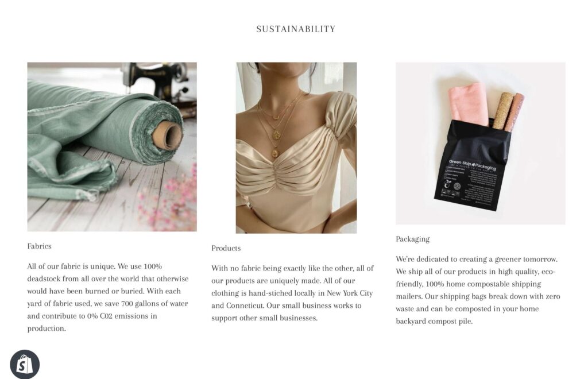The width and height of the screenshot is (588, 379).
Task: Click the Packaging column title
Action: click(x=412, y=239)
